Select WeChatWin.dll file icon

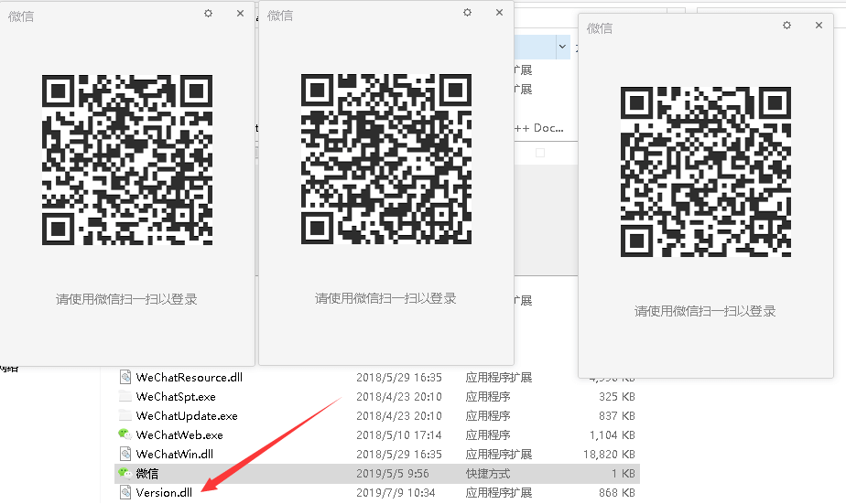pos(125,454)
